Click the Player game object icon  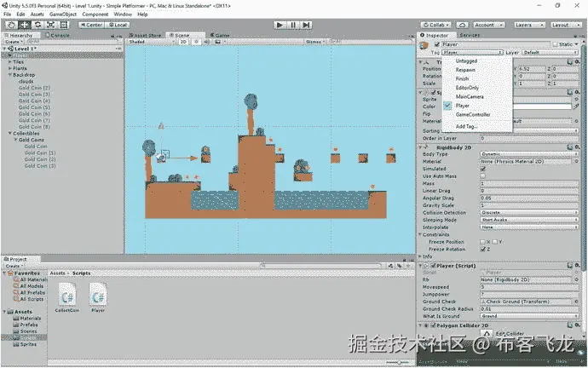(x=424, y=46)
